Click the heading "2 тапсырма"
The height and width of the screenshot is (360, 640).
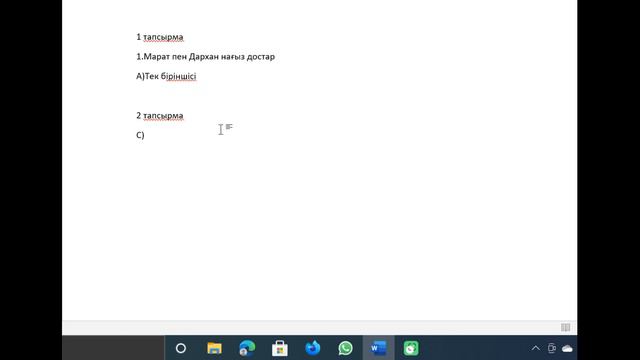160,116
